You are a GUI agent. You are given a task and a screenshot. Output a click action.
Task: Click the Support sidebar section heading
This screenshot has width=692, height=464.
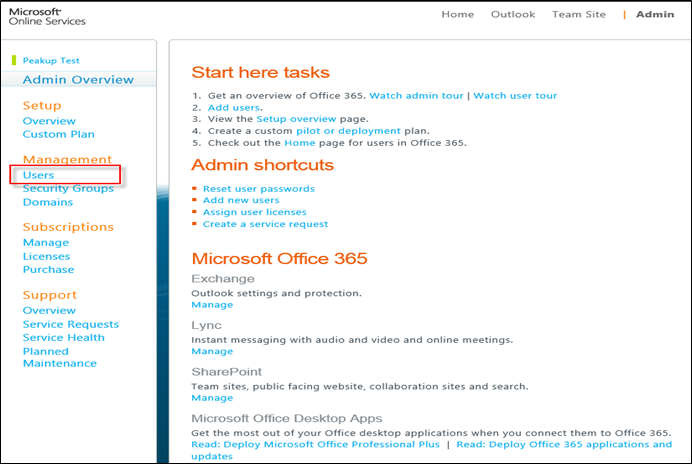click(x=50, y=295)
